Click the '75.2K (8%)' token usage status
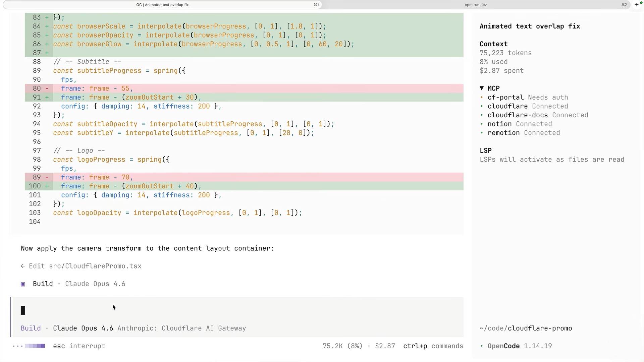The image size is (644, 362). tap(342, 346)
